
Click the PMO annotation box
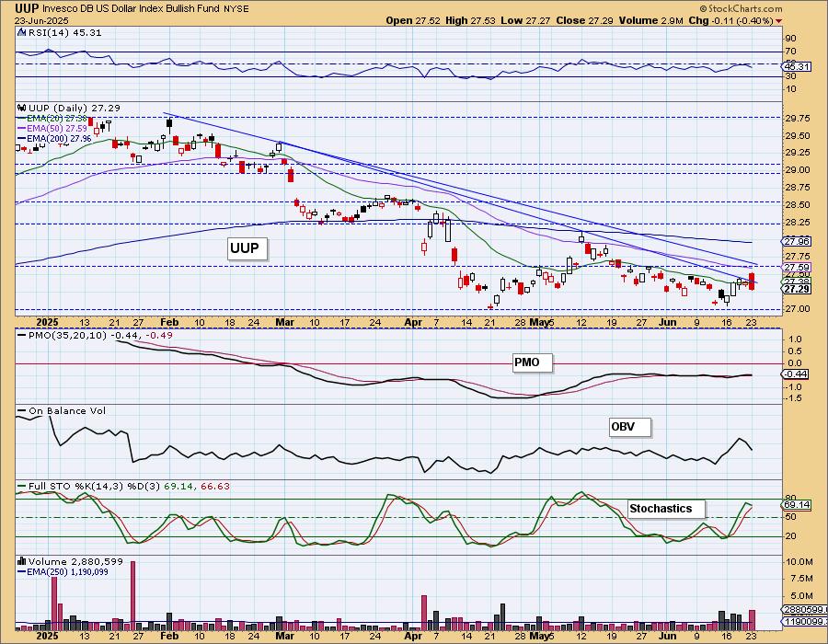533,362
